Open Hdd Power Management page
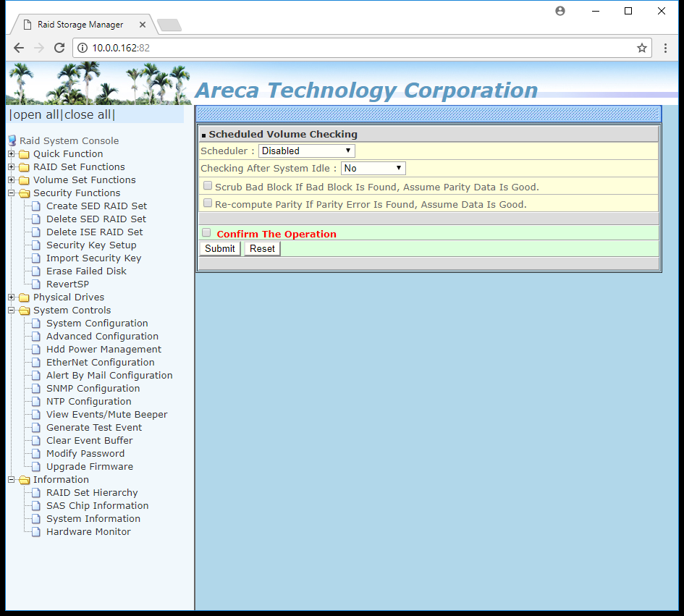This screenshot has width=684, height=616. (x=104, y=350)
